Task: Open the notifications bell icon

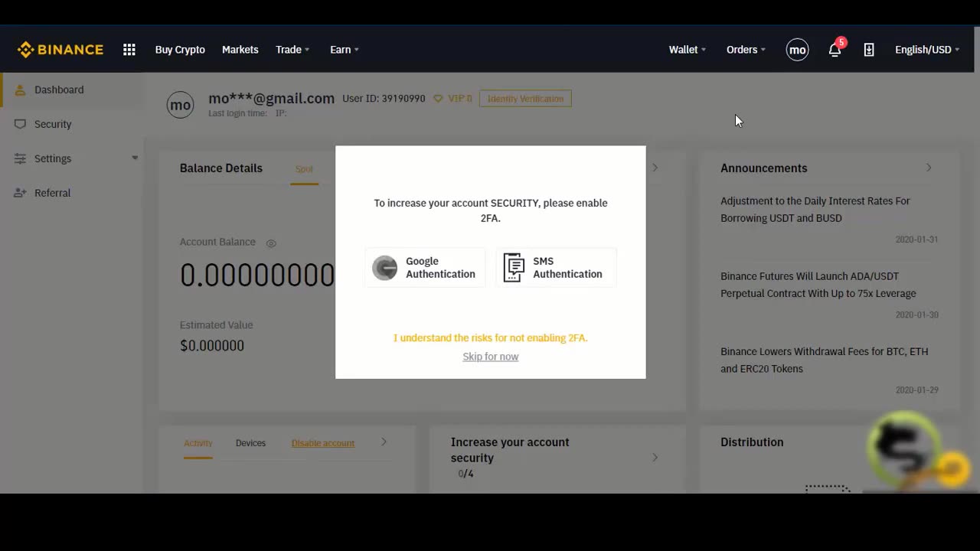Action: pos(835,50)
